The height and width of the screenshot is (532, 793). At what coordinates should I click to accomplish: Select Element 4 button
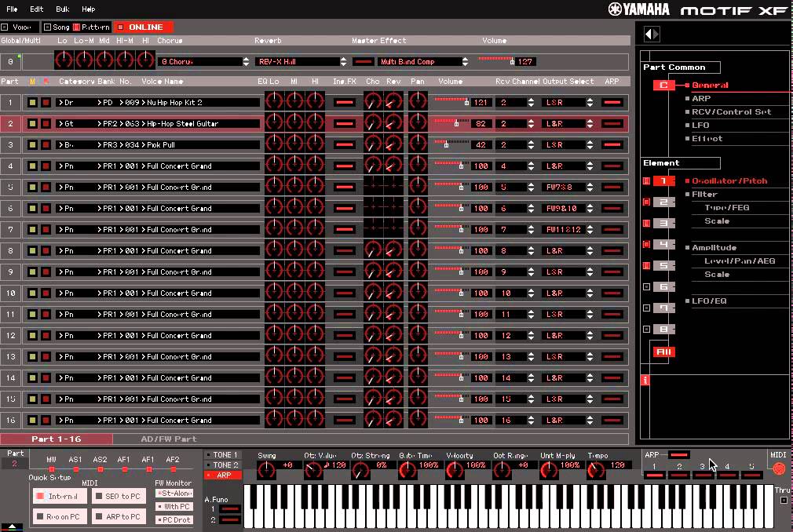point(663,244)
